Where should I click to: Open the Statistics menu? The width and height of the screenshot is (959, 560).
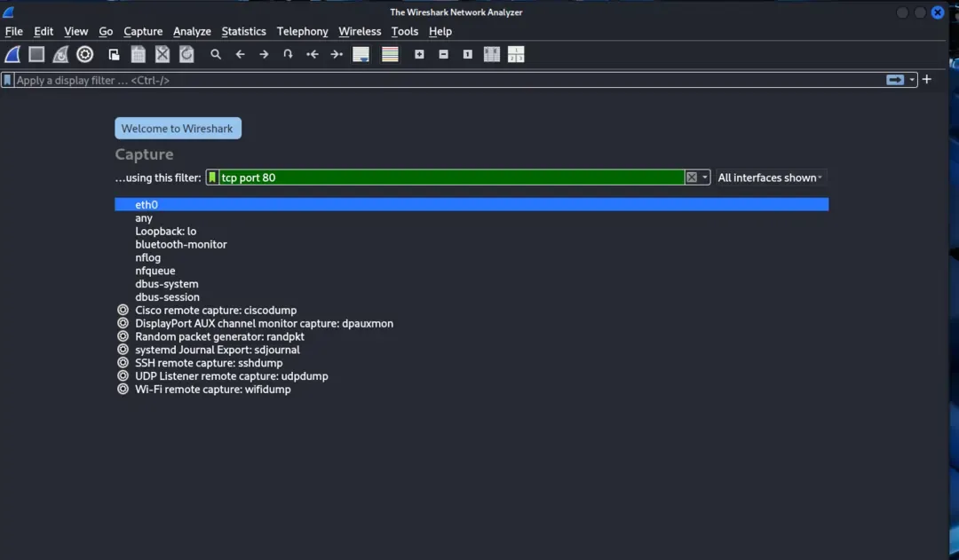243,31
